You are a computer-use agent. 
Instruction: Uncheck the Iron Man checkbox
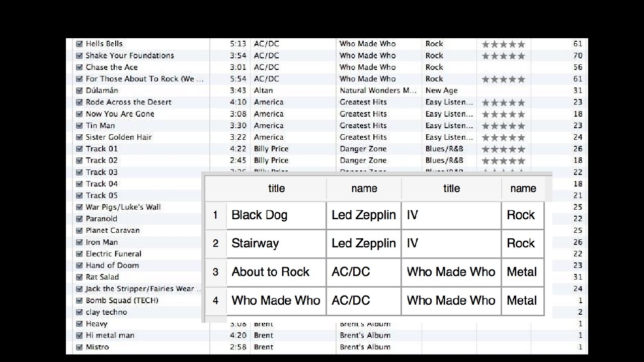79,242
